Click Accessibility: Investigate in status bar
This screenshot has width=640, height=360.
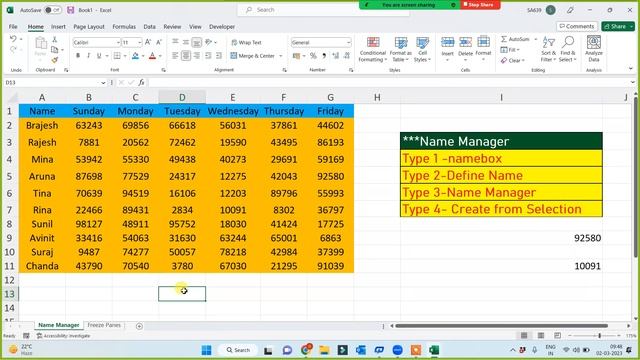click(x=63, y=336)
